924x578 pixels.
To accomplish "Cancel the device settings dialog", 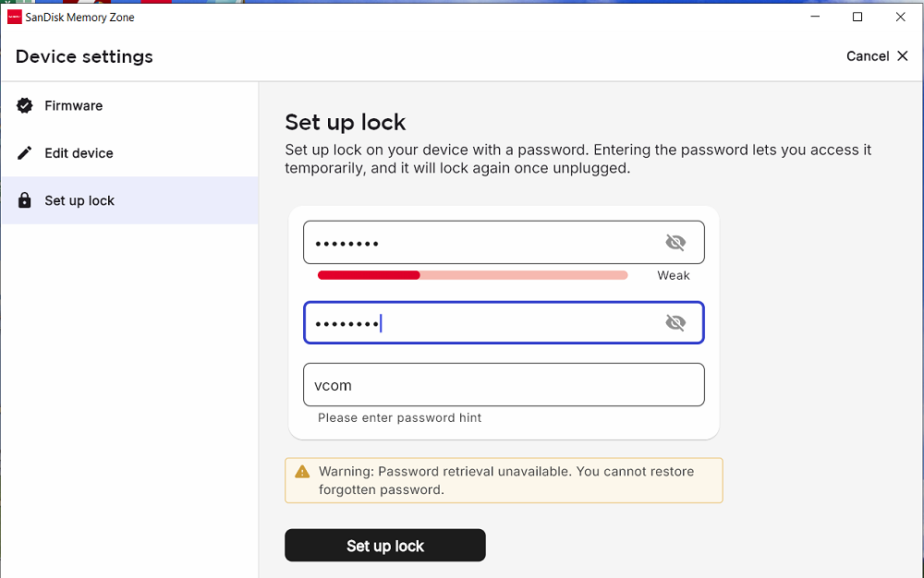I will pyautogui.click(x=877, y=56).
